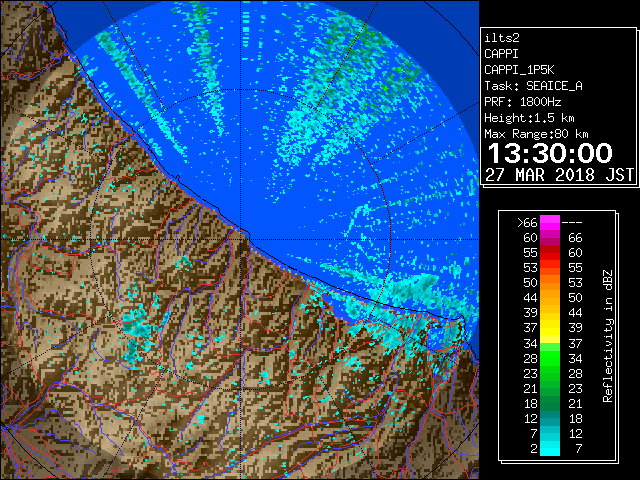Pick the magenta swatch in the >66 row
The image size is (640, 480).
click(x=550, y=223)
